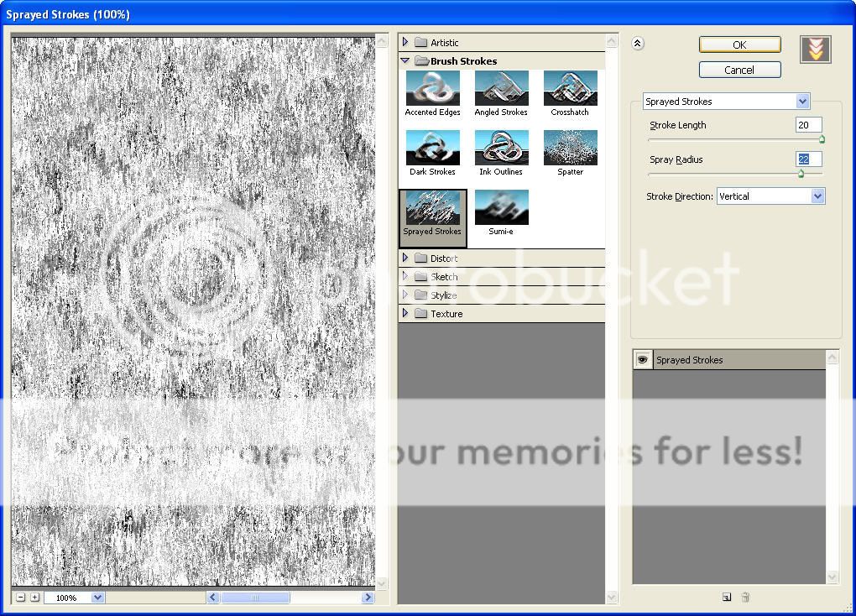
Task: Apply the Spatter filter thumbnail
Action: pyautogui.click(x=570, y=148)
